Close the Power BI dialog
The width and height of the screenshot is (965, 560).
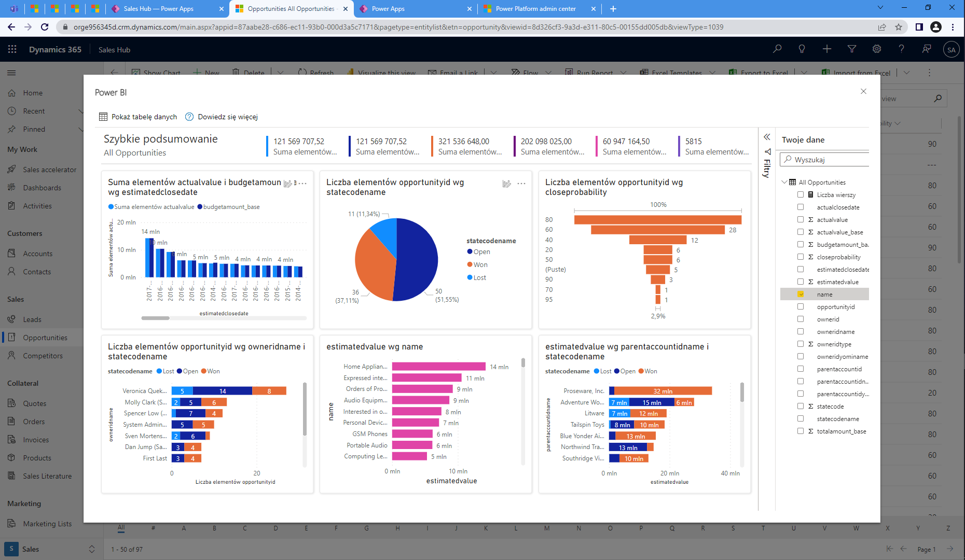(863, 91)
